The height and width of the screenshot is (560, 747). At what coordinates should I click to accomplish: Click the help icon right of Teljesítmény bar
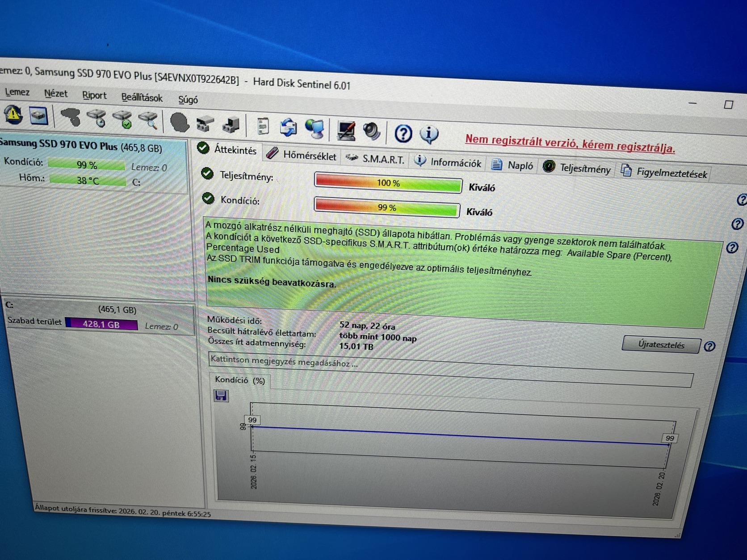point(742,200)
